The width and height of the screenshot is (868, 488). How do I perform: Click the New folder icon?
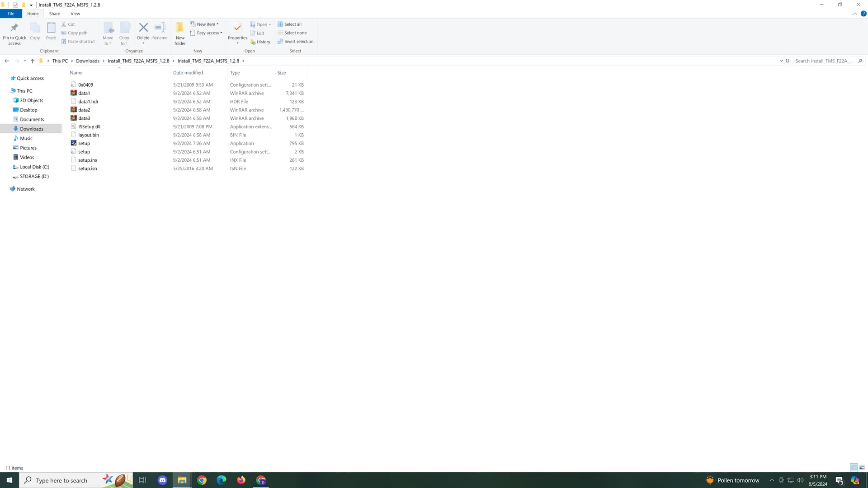coord(180,28)
